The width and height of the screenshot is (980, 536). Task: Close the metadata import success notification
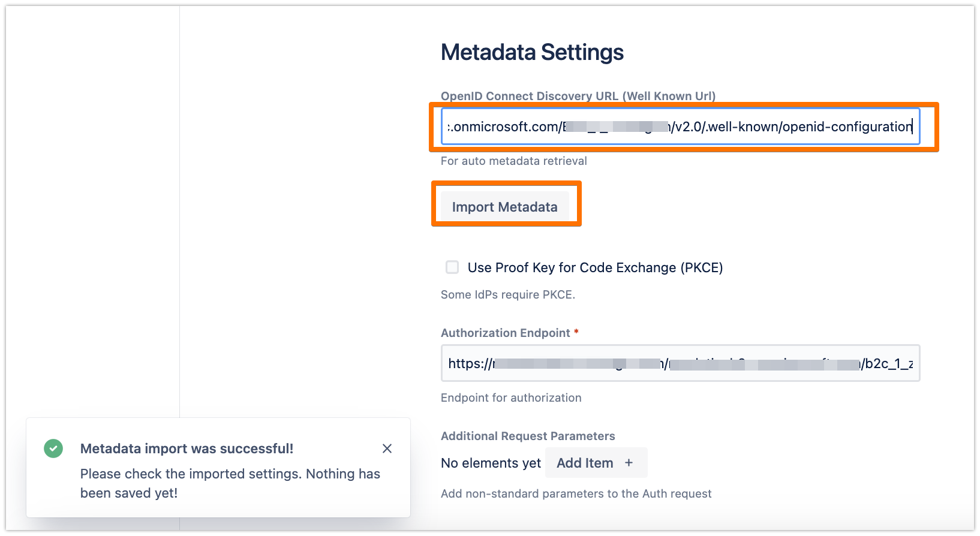point(387,448)
